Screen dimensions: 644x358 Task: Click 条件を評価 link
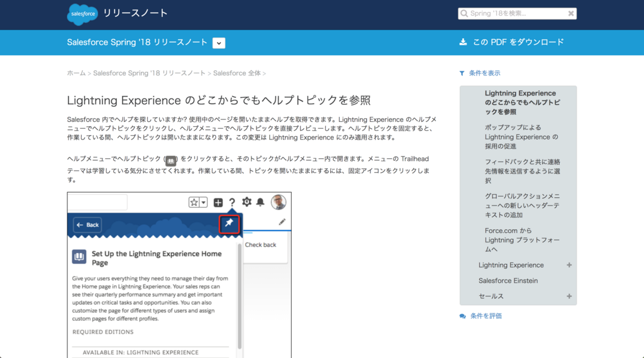(486, 316)
